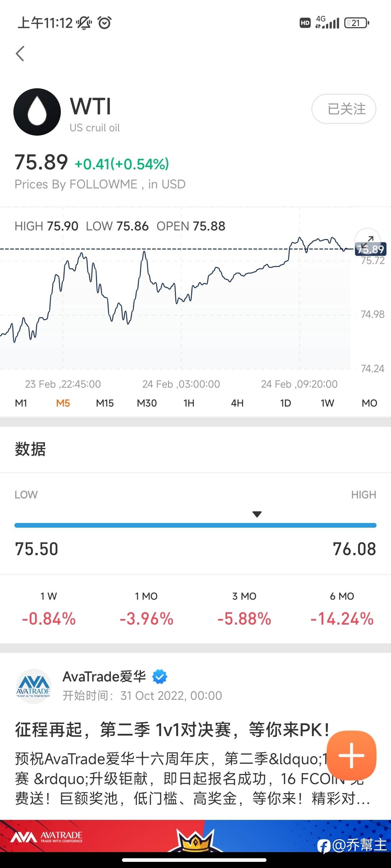Tap the back arrow icon
Image resolution: width=391 pixels, height=868 pixels.
[20, 54]
